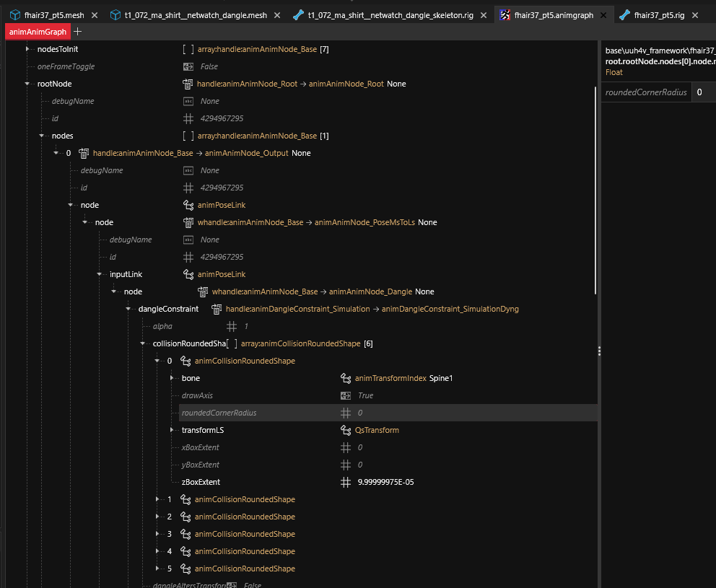Viewport: 716px width, 588px height.
Task: Click the link icon next to Spine1 bone
Action: (346, 378)
